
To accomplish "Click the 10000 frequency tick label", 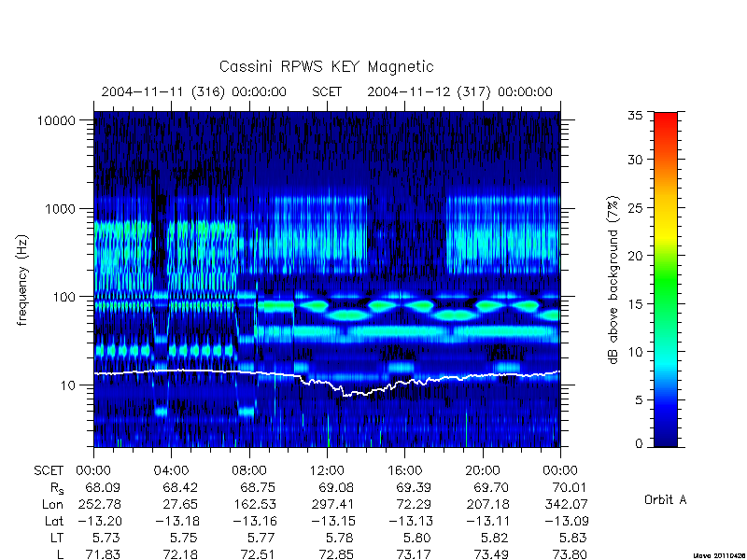I will (56, 120).
